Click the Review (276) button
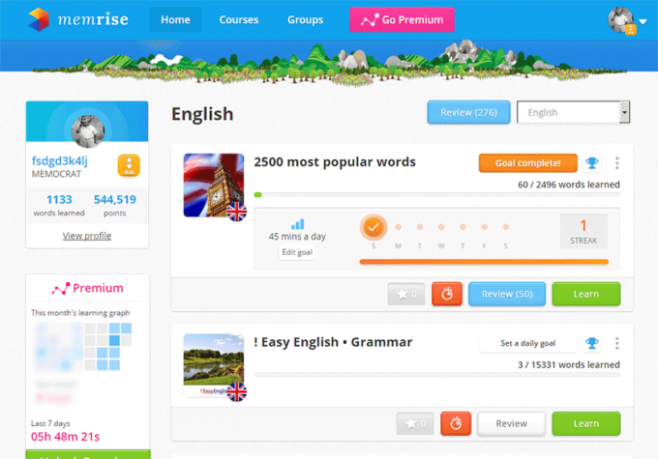The image size is (658, 459). pos(469,112)
